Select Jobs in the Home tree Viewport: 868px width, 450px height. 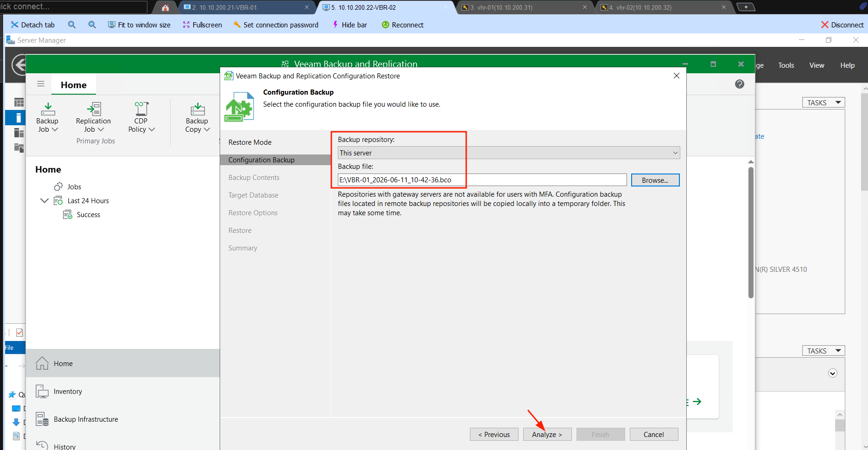click(x=74, y=186)
